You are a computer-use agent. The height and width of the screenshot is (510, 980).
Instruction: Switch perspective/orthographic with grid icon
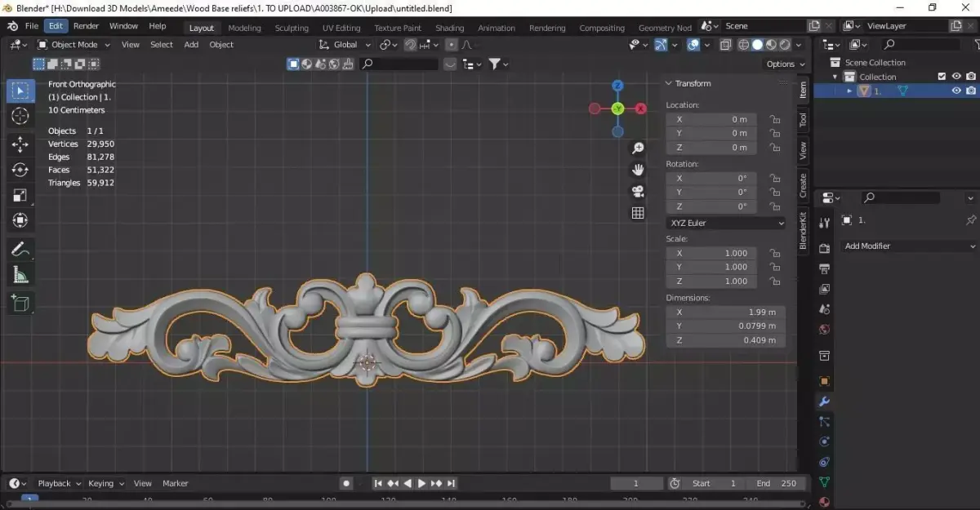[x=638, y=213]
